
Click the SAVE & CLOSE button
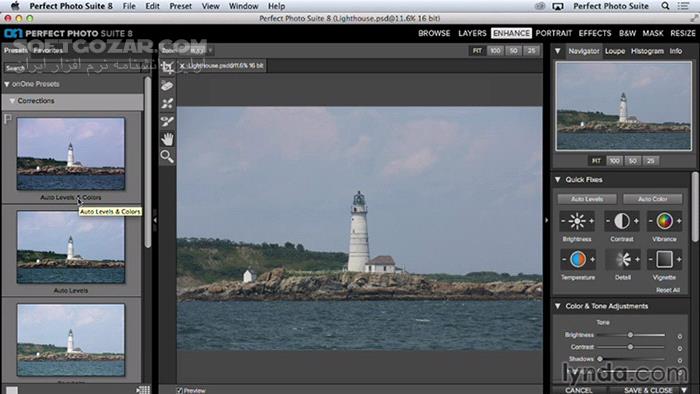648,390
